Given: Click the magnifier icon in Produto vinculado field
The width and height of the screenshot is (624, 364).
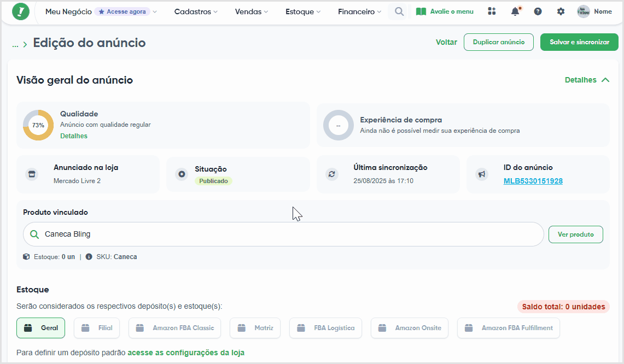Looking at the screenshot, I should click(34, 234).
